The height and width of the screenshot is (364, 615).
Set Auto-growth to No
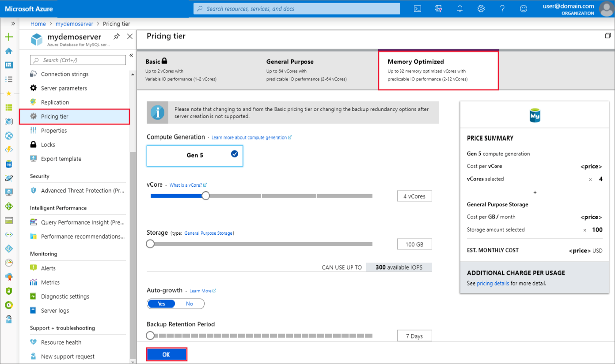click(x=190, y=304)
